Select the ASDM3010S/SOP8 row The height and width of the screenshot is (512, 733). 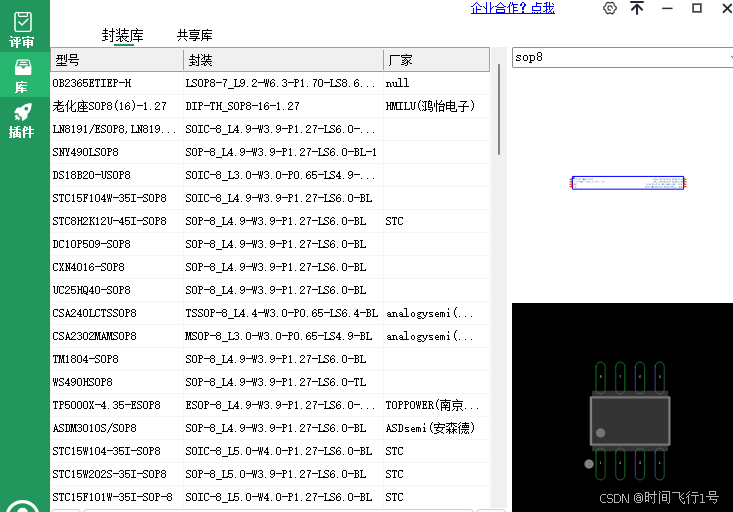click(x=270, y=428)
